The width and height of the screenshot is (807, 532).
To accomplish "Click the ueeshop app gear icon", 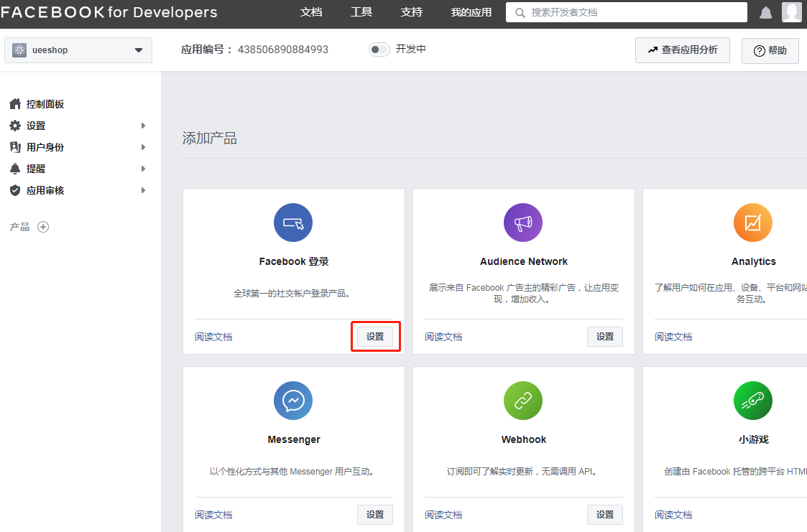I will [x=19, y=50].
